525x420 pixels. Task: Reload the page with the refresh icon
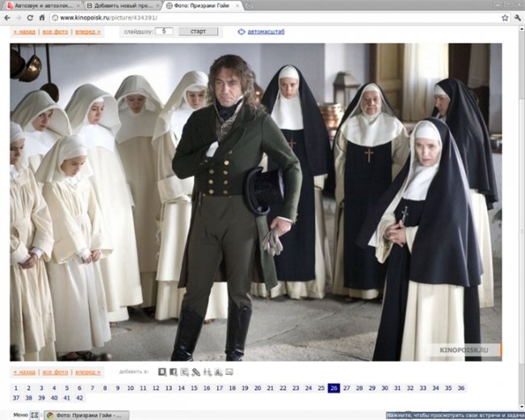[31, 17]
